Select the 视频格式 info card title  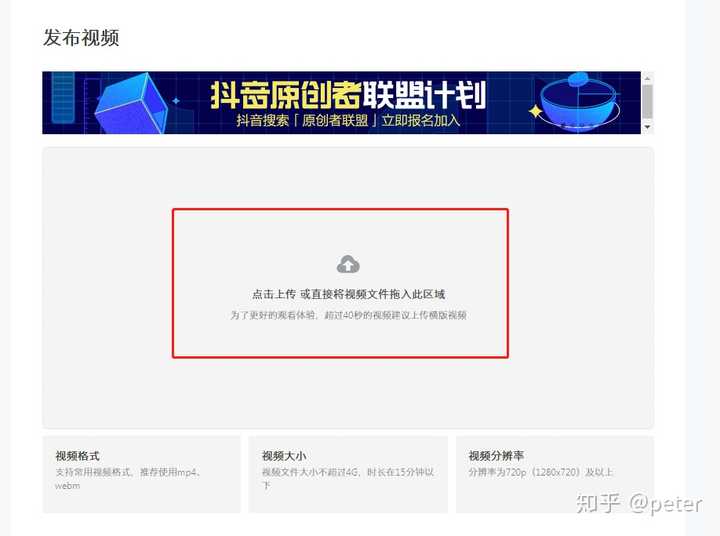pyautogui.click(x=77, y=456)
